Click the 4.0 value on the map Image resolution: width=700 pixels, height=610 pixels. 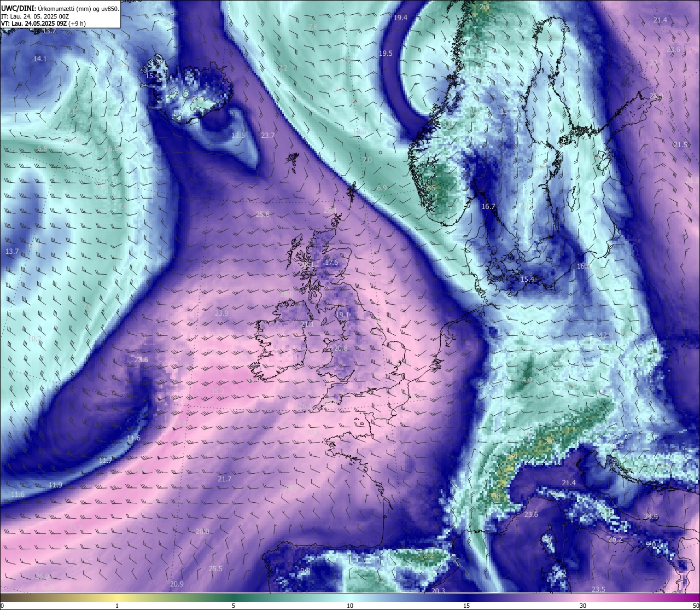527,380
